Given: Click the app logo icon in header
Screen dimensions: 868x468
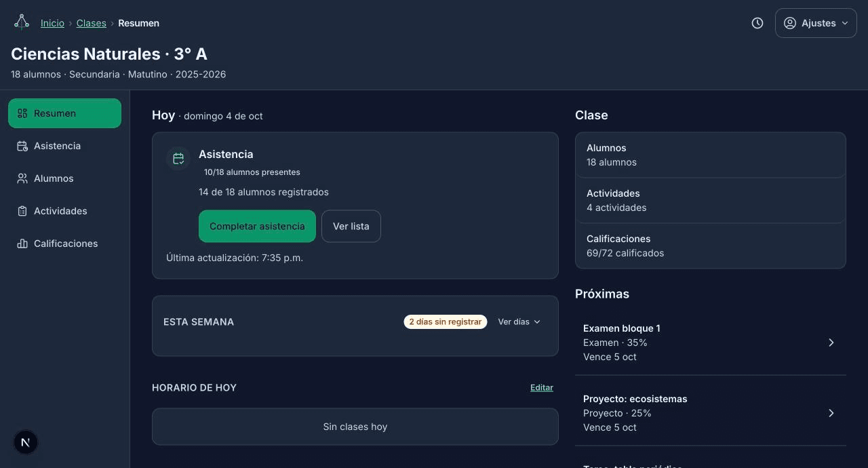Looking at the screenshot, I should (x=22, y=22).
